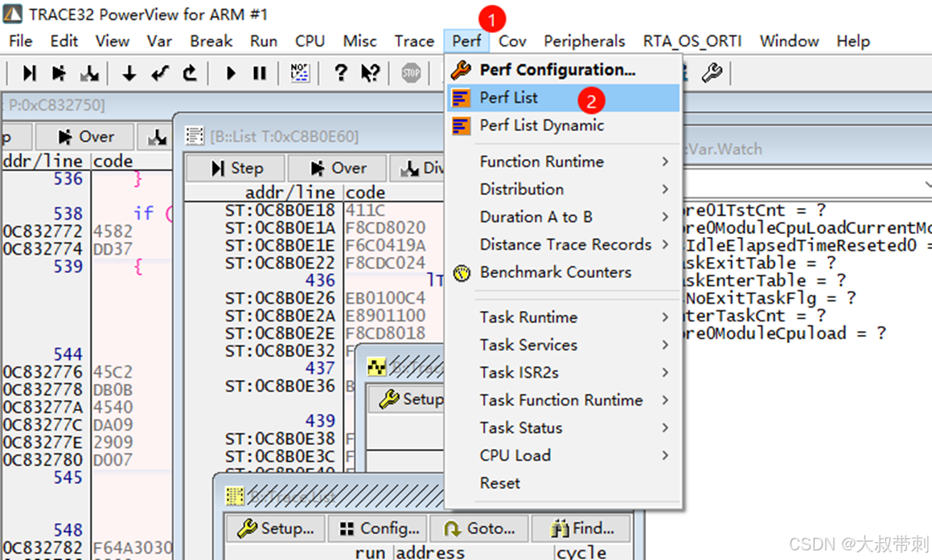Open the Misc menu
The height and width of the screenshot is (560, 932).
(359, 41)
